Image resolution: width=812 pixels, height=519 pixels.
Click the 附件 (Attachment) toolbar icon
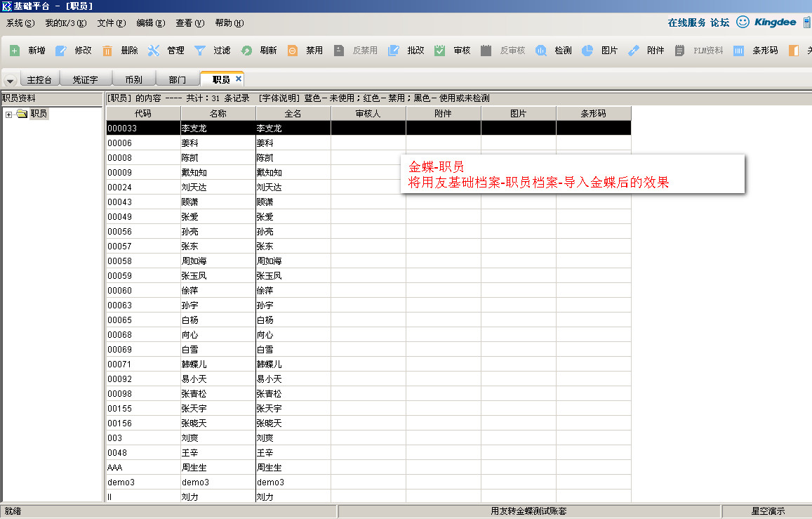pos(634,51)
